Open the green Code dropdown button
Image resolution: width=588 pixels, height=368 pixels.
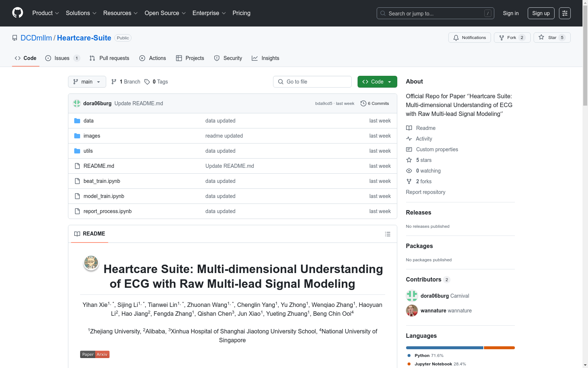(x=377, y=82)
